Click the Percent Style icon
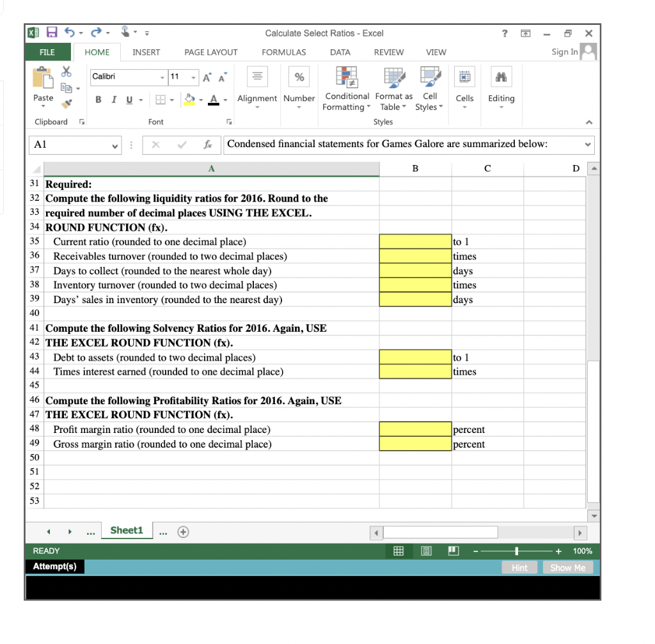655x644 pixels. pyautogui.click(x=299, y=77)
